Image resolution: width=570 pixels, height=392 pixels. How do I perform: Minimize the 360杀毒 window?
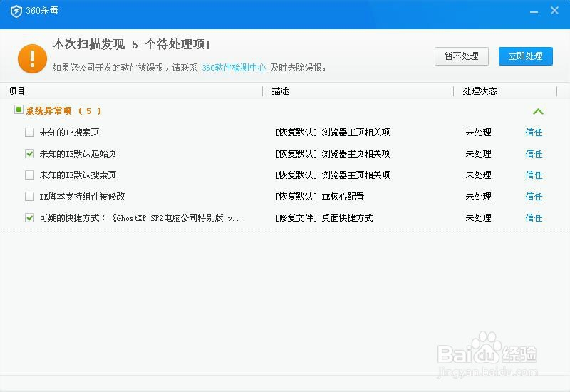534,11
